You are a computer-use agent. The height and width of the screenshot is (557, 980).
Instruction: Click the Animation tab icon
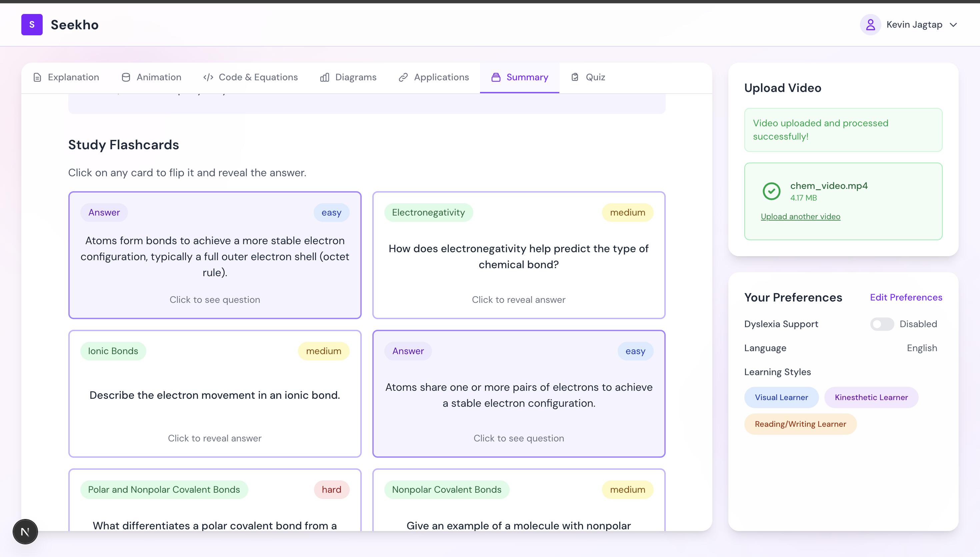[x=126, y=77]
